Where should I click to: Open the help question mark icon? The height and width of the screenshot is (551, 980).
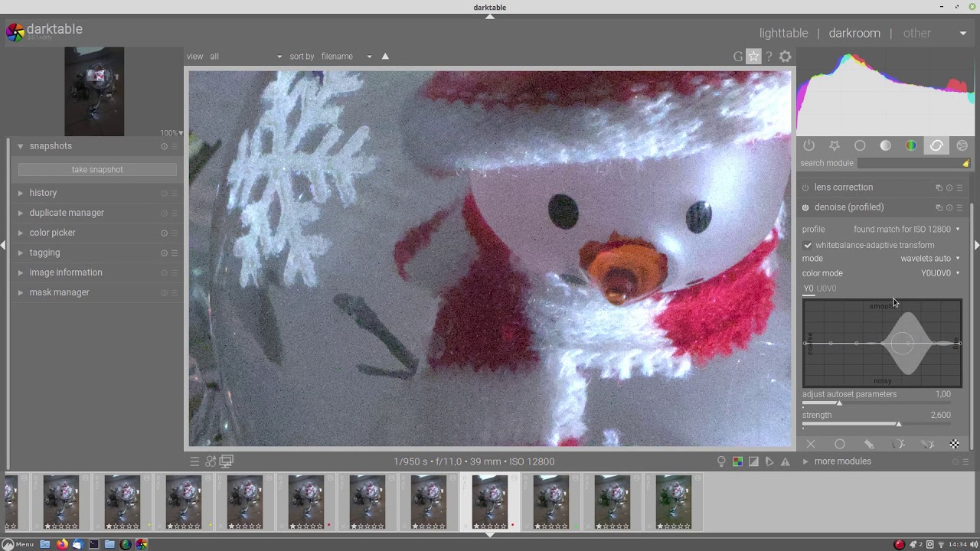pyautogui.click(x=769, y=57)
